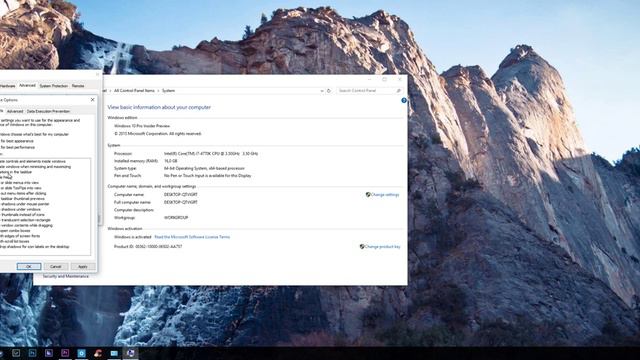Toggle 'slide menus into view' option

coord(20,183)
